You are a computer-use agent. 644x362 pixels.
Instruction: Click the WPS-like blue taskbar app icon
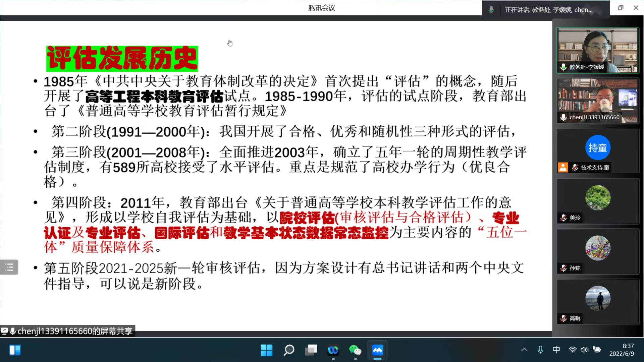tap(333, 350)
